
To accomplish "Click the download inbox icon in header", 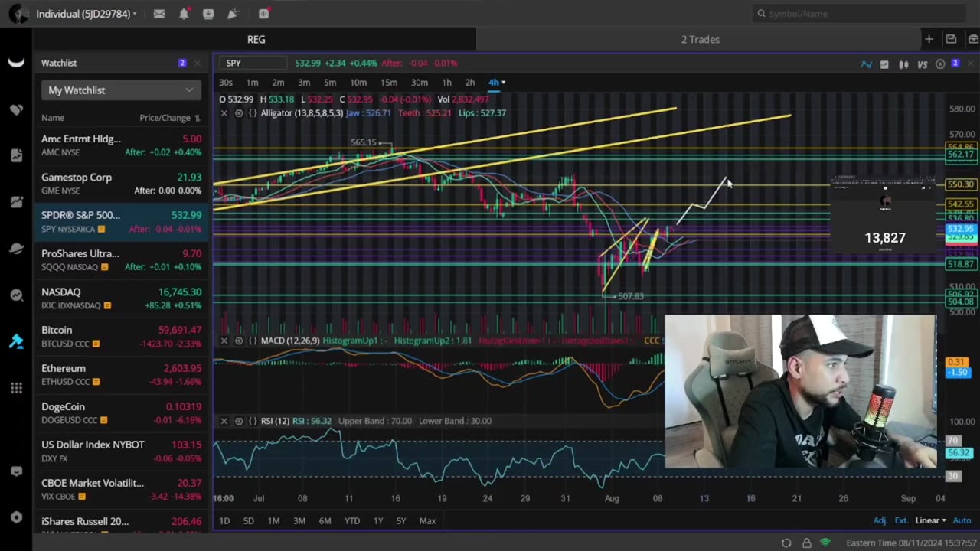I will point(208,14).
